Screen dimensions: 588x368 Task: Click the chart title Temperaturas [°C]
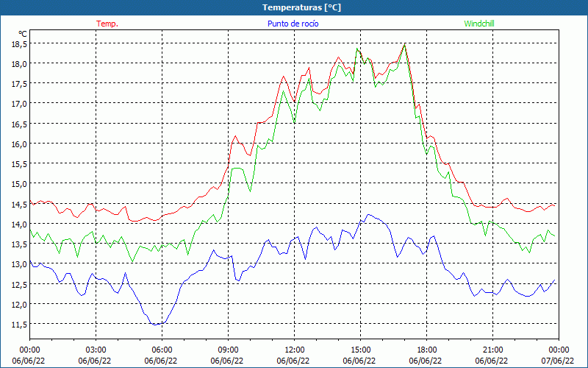point(301,7)
